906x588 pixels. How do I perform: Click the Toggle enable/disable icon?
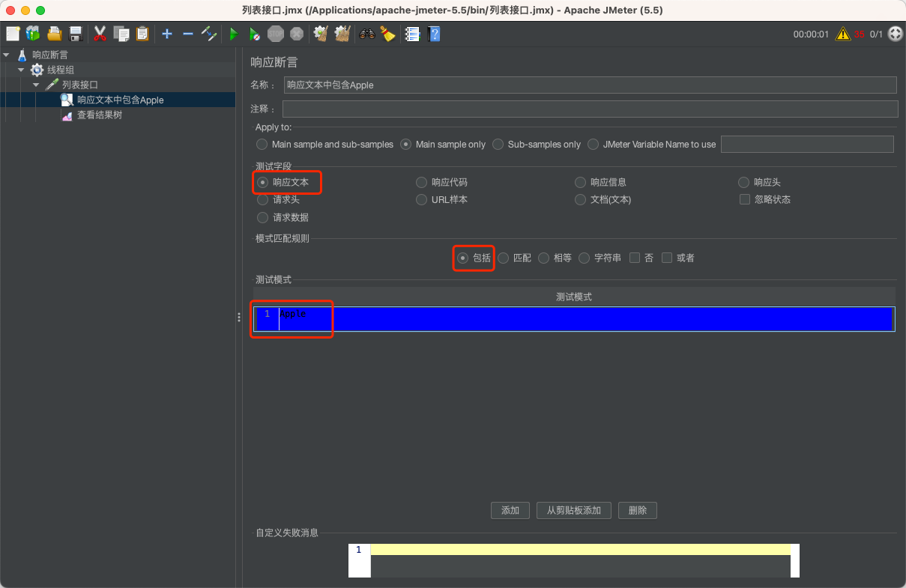pos(209,34)
